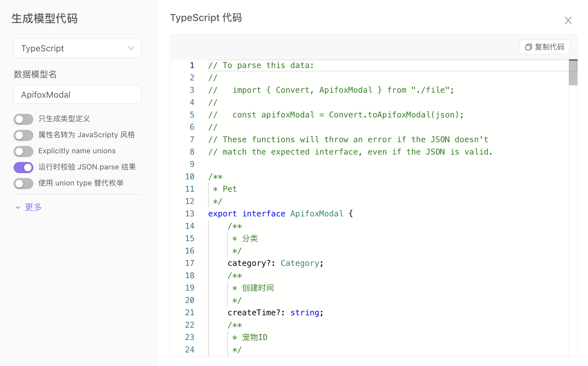
Task: Toggle 属性名转为 JavaScripty 风格 switch
Action: [x=23, y=135]
